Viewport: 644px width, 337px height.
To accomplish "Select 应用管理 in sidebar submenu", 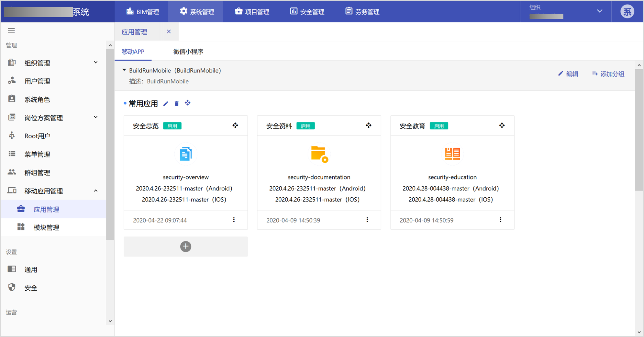I will click(x=53, y=209).
